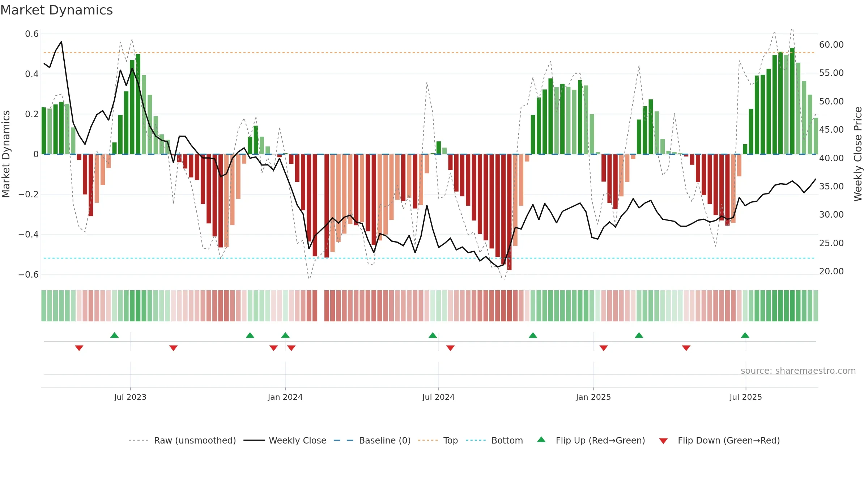The width and height of the screenshot is (868, 488).
Task: Click the −0.2 left axis tick label
Action: click(29, 194)
